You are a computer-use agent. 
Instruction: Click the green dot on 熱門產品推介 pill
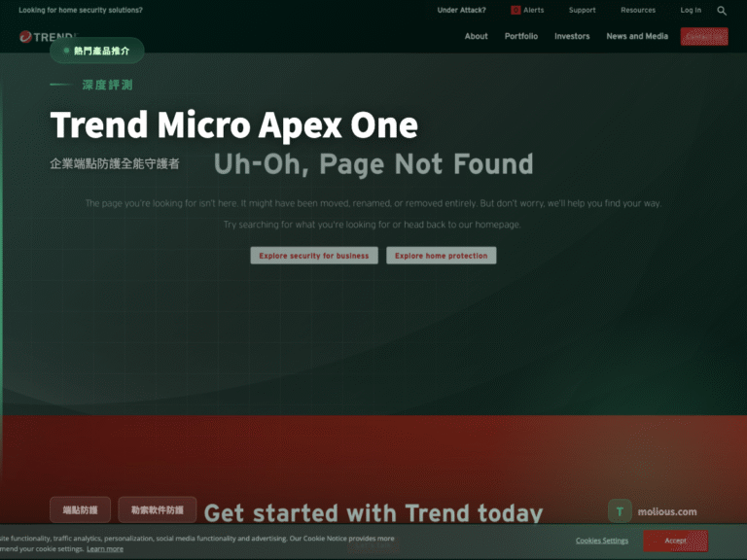click(66, 51)
